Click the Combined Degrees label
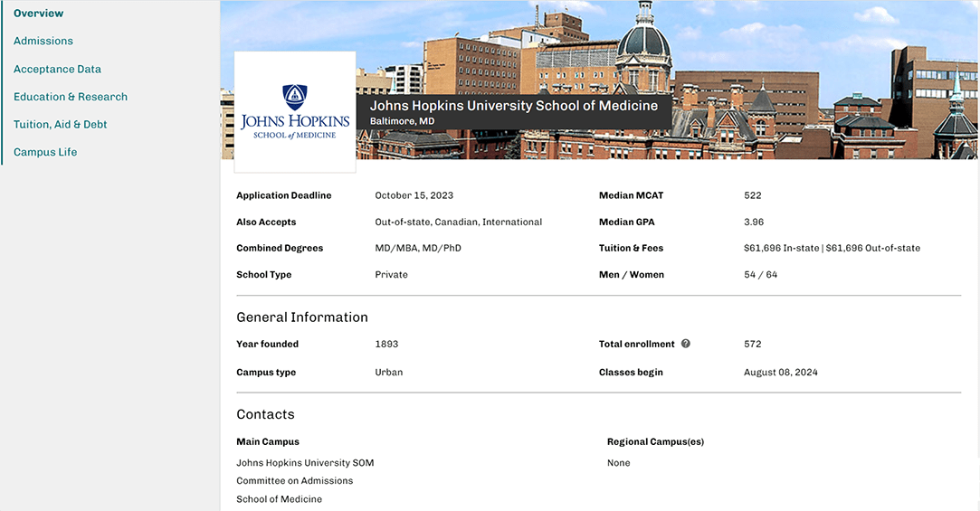The image size is (980, 511). [x=280, y=248]
